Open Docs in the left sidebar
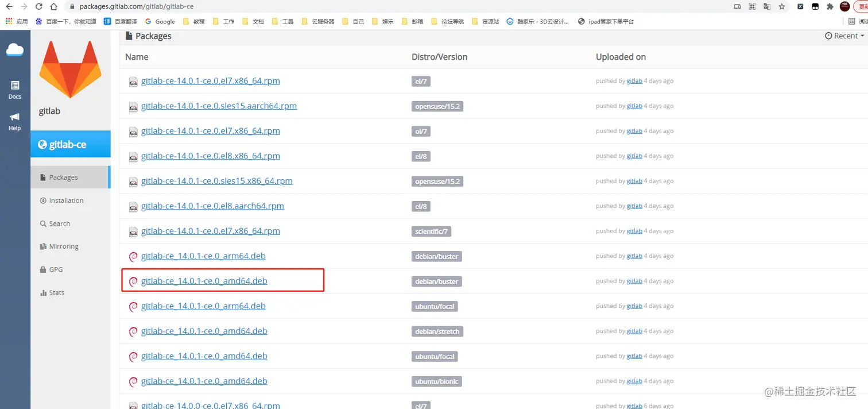868x409 pixels. (x=15, y=90)
